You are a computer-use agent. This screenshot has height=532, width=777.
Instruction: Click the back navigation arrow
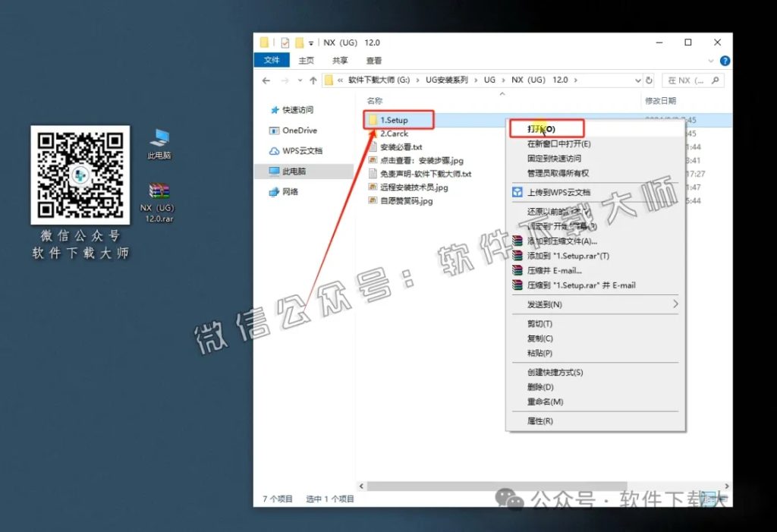pos(266,80)
